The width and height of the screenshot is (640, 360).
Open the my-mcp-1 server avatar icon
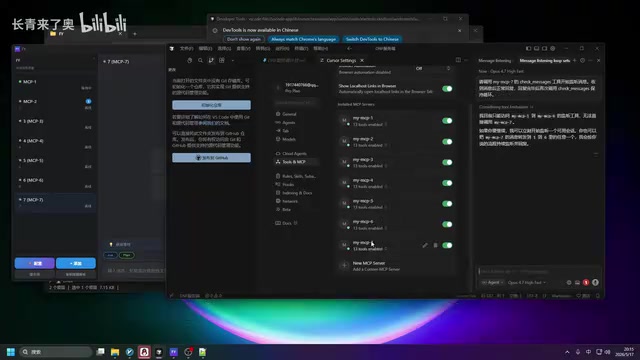[x=344, y=121]
